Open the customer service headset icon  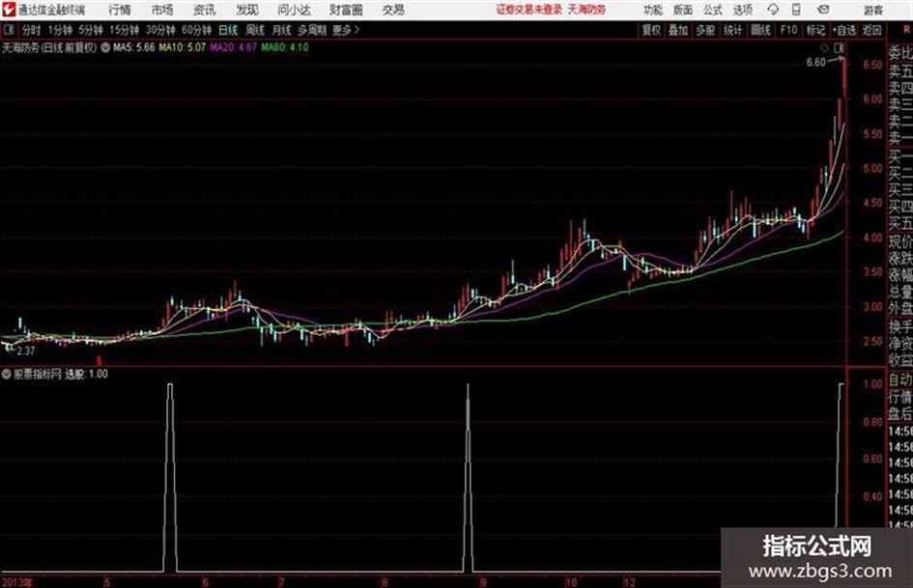tap(773, 10)
